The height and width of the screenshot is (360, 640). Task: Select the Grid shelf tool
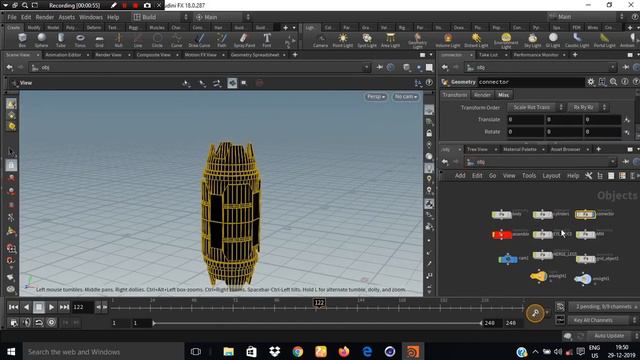pyautogui.click(x=99, y=40)
